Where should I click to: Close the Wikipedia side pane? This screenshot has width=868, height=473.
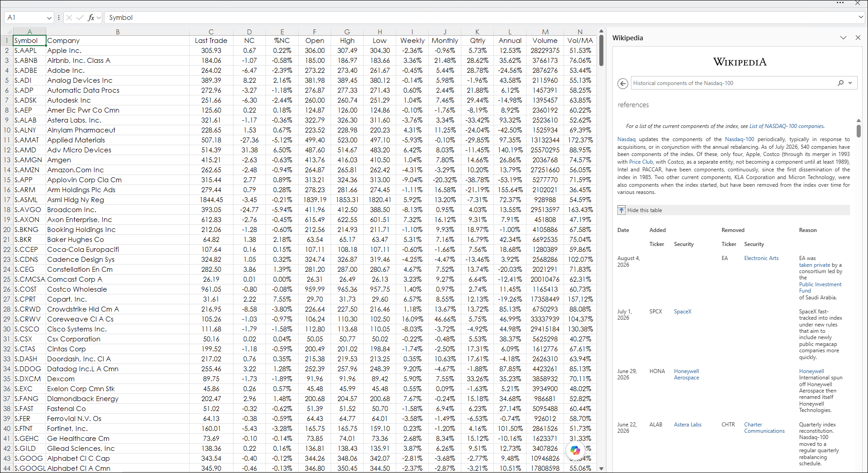(x=858, y=38)
